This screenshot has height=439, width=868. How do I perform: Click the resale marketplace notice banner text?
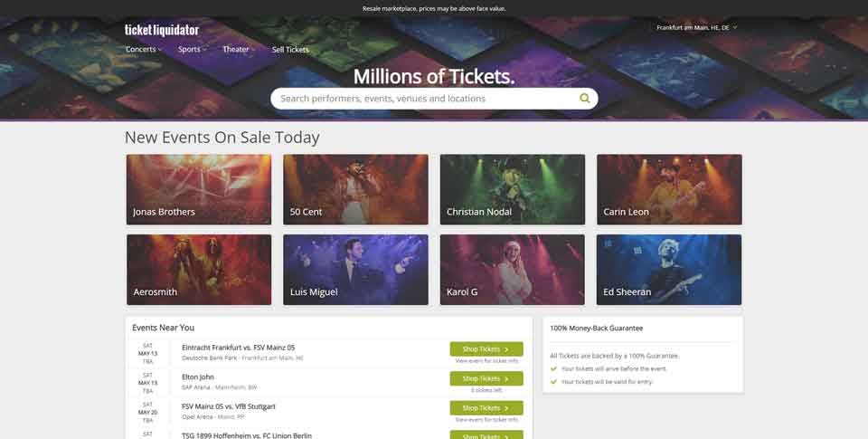tap(434, 8)
